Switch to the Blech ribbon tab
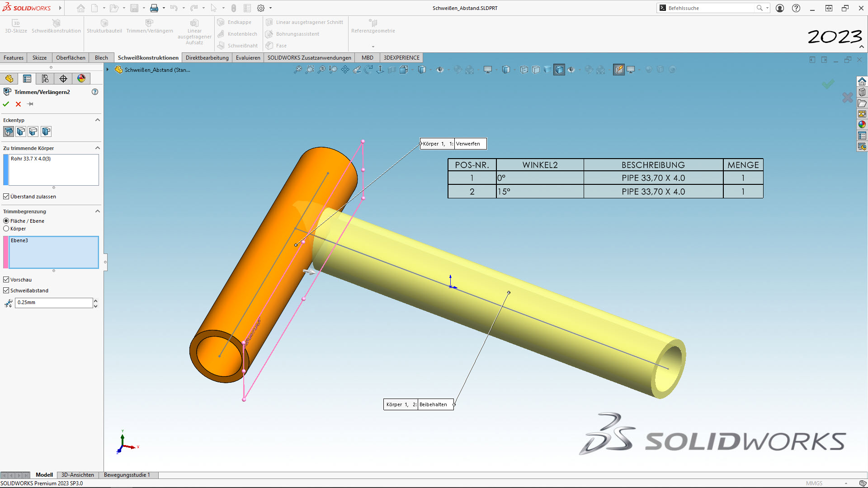This screenshot has height=488, width=868. tap(101, 57)
